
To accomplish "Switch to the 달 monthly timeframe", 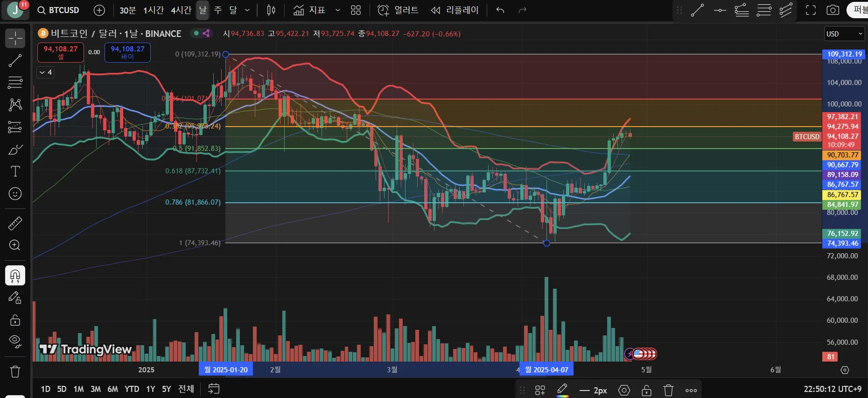I will (x=233, y=10).
